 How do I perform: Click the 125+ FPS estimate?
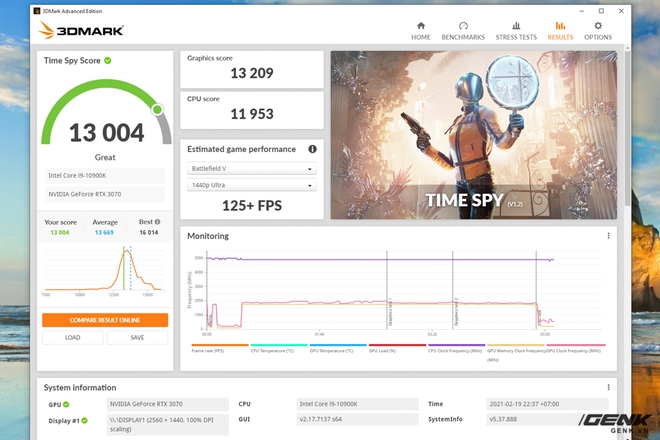(252, 205)
